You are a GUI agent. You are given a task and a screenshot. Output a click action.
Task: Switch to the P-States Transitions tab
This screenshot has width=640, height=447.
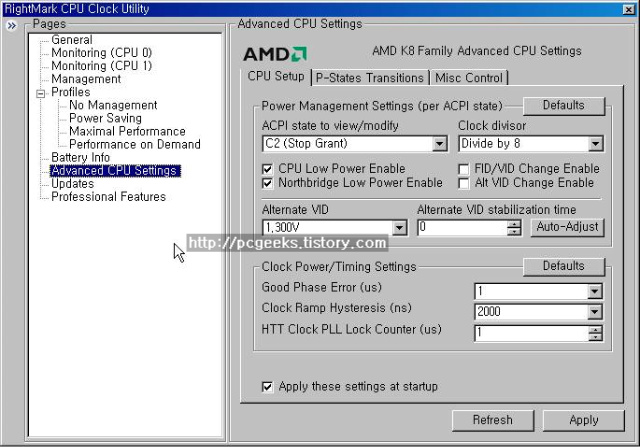point(370,78)
